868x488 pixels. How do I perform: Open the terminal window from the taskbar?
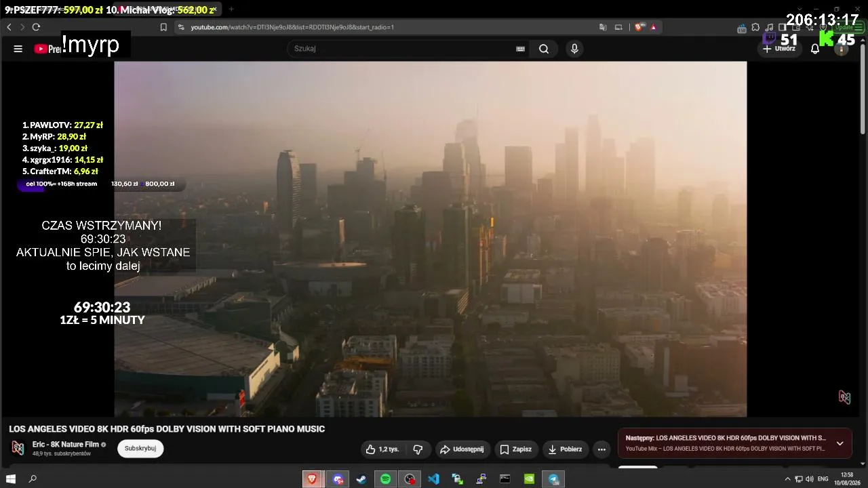(x=505, y=479)
